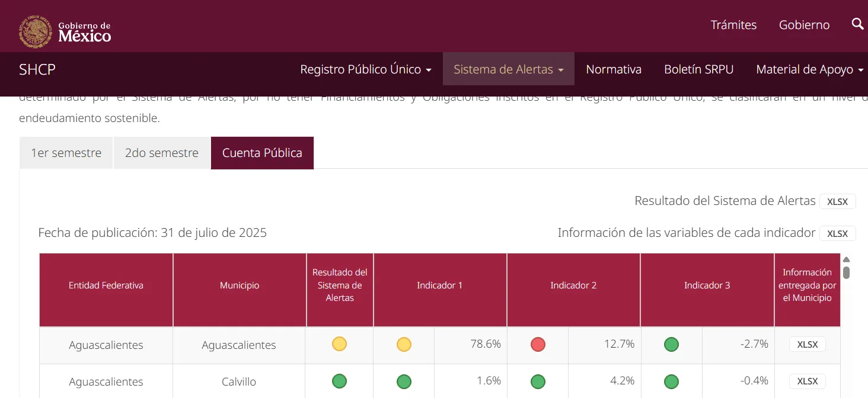Expand the Registro Público Único dropdown
The height and width of the screenshot is (398, 868).
(365, 69)
